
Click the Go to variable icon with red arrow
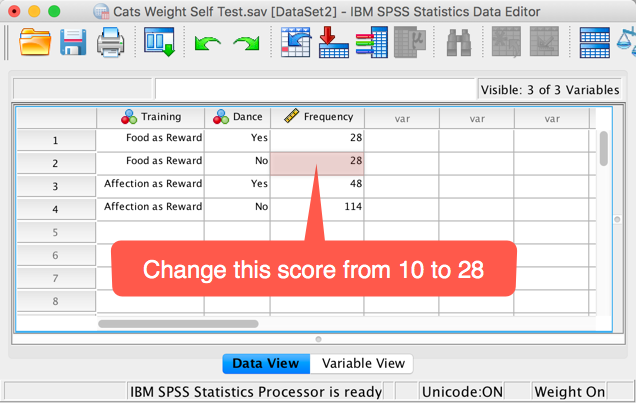333,42
